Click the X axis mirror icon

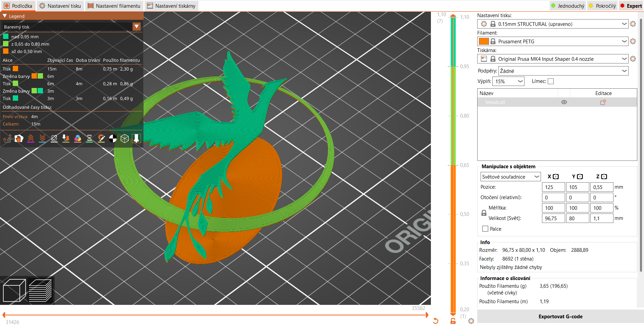[556, 177]
